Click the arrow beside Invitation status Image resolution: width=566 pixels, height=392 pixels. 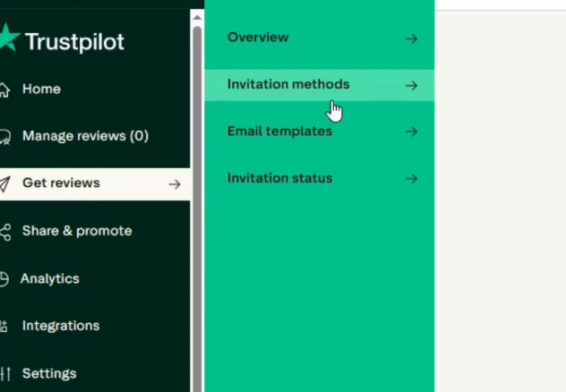pyautogui.click(x=411, y=178)
